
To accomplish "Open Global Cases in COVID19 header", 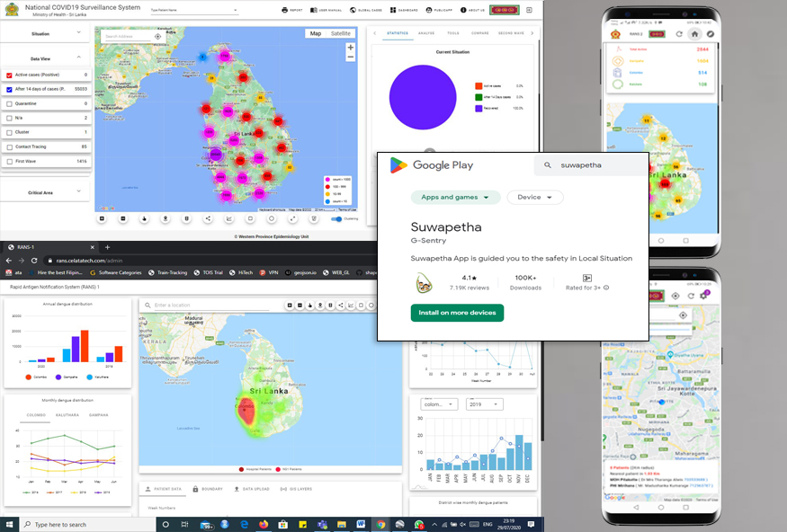I will pyautogui.click(x=366, y=10).
